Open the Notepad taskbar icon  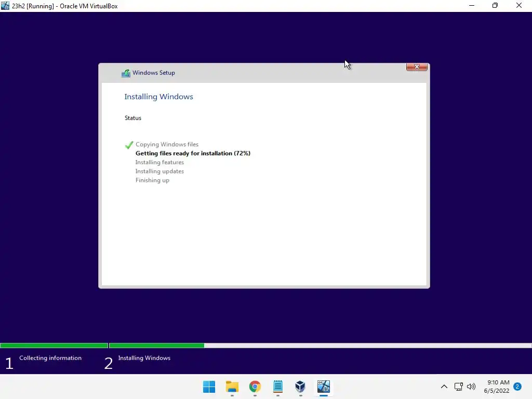278,387
